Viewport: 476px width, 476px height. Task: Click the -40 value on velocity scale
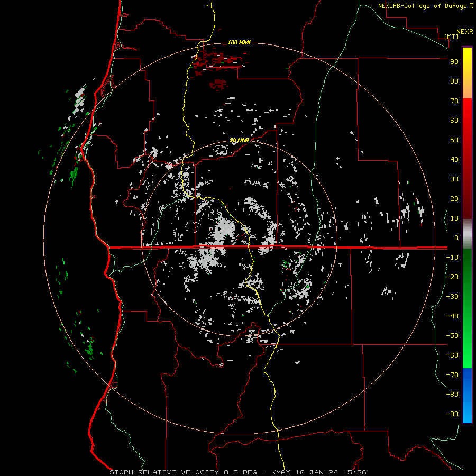point(452,316)
